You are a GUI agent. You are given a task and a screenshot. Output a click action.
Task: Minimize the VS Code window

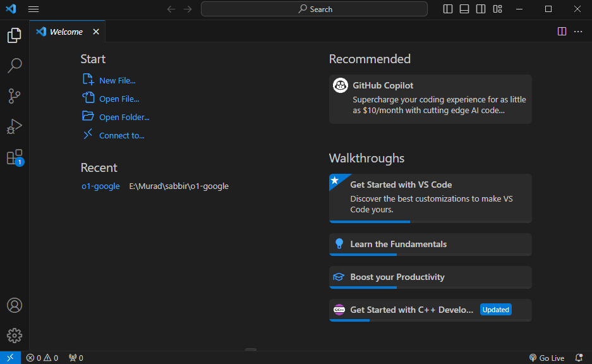[519, 9]
